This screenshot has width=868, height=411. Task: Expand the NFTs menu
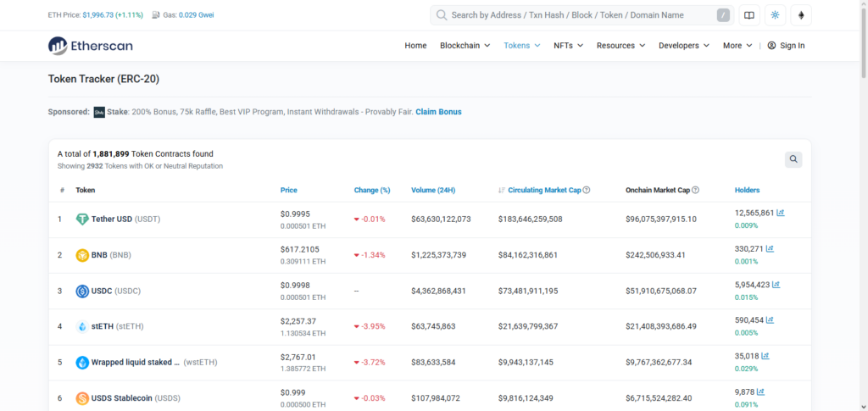(569, 46)
